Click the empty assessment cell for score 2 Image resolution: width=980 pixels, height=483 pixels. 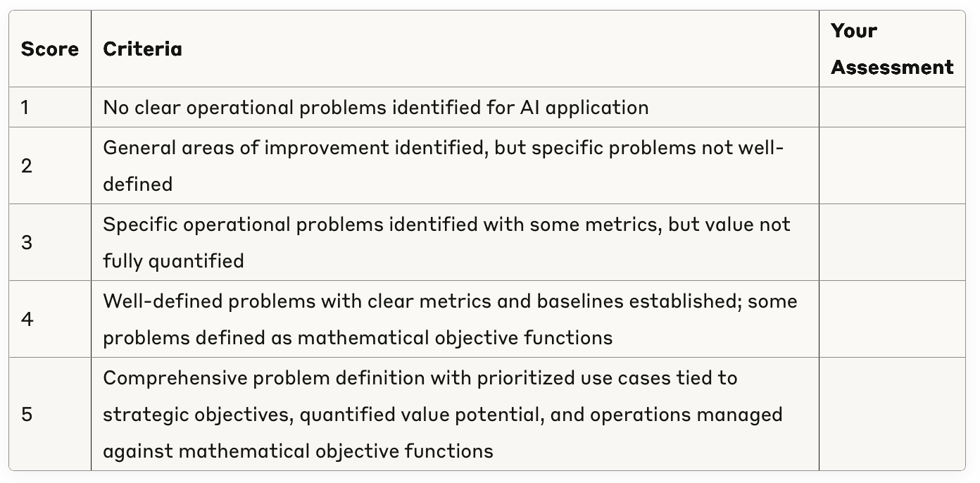891,166
